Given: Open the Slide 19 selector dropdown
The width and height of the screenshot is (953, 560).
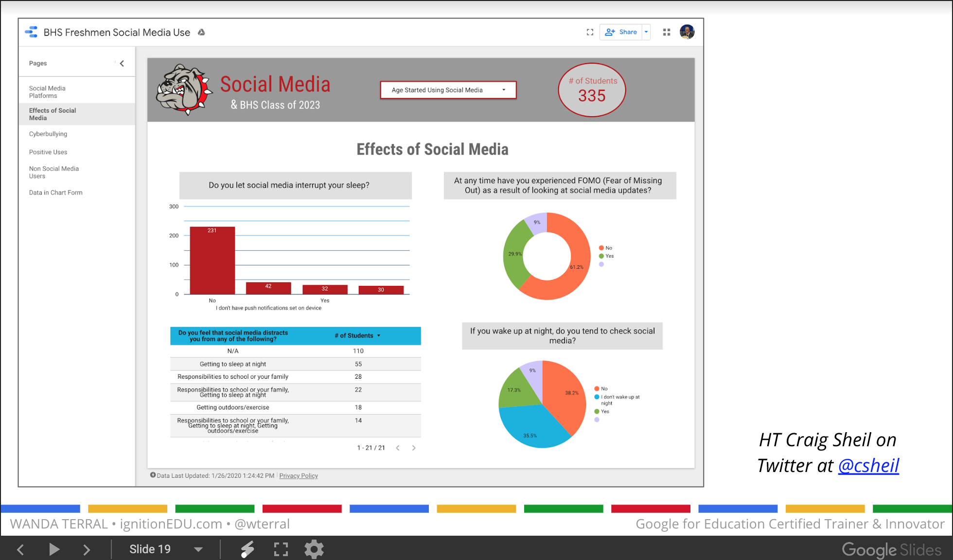Looking at the screenshot, I should (x=198, y=549).
